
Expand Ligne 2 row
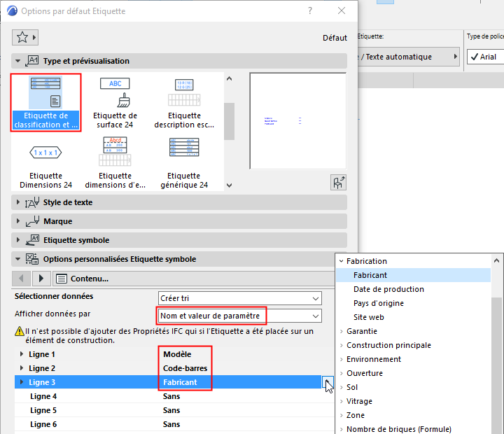click(22, 368)
